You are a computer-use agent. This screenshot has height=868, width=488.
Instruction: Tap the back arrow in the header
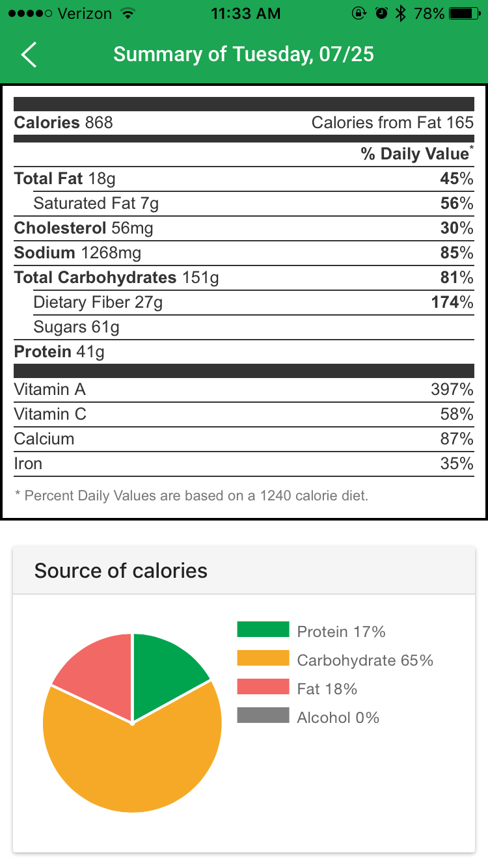29,55
